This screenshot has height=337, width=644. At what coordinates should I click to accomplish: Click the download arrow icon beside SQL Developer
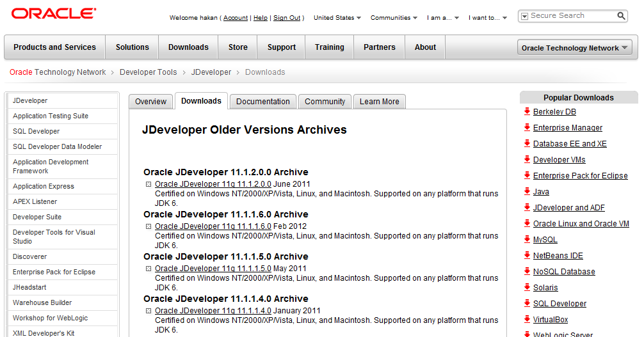tap(527, 304)
